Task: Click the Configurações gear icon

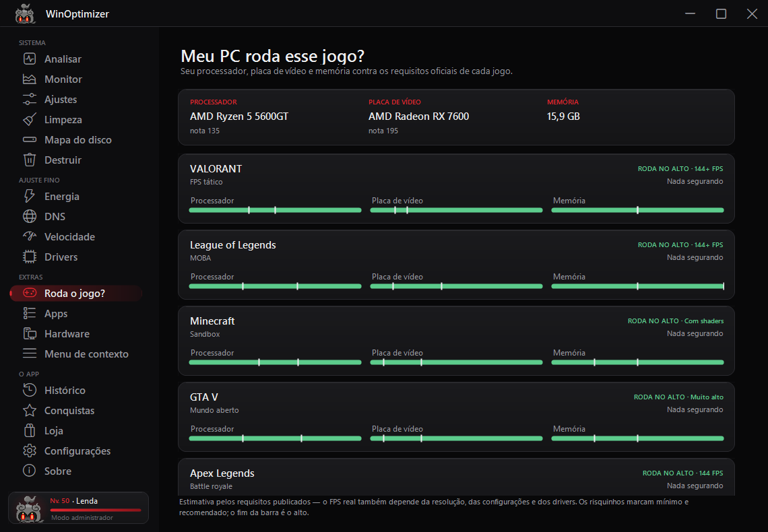Action: pyautogui.click(x=30, y=451)
